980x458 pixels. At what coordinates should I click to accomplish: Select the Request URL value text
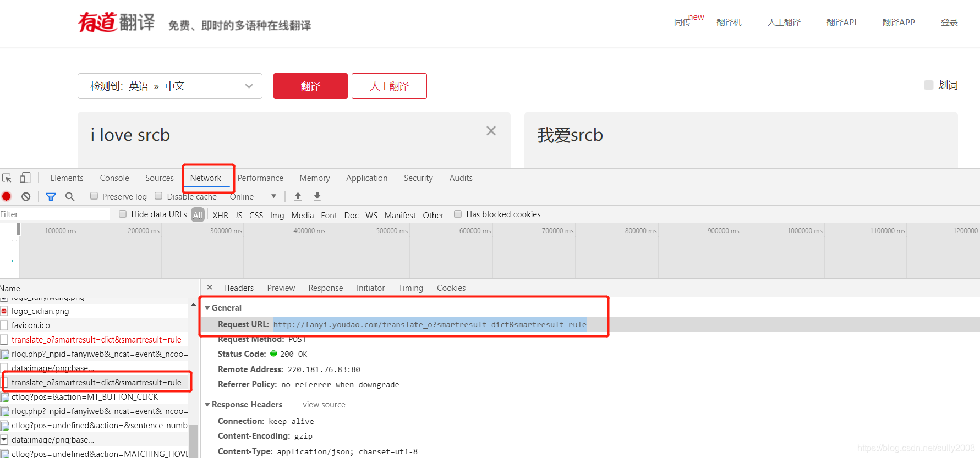pos(430,324)
